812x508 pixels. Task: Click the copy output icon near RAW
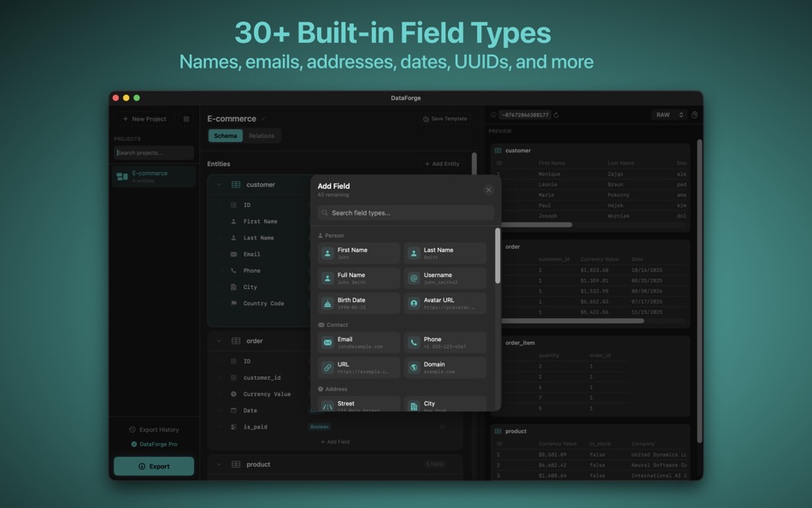pyautogui.click(x=692, y=114)
